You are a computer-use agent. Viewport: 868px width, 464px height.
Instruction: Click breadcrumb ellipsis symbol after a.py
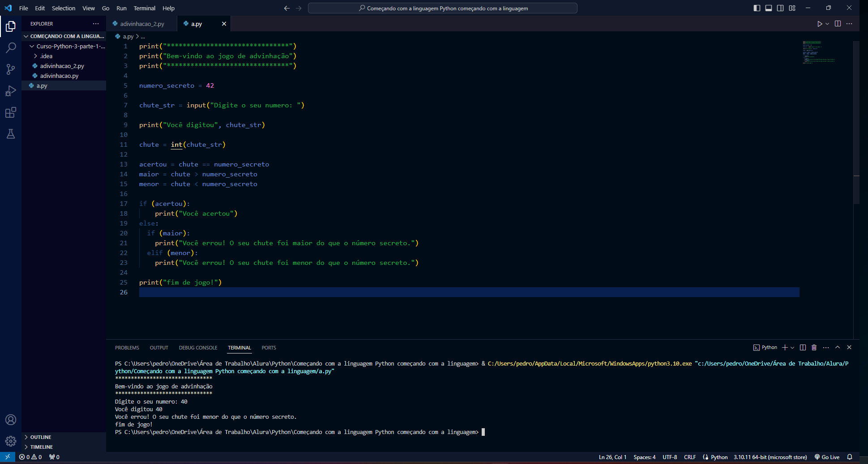pyautogui.click(x=143, y=37)
